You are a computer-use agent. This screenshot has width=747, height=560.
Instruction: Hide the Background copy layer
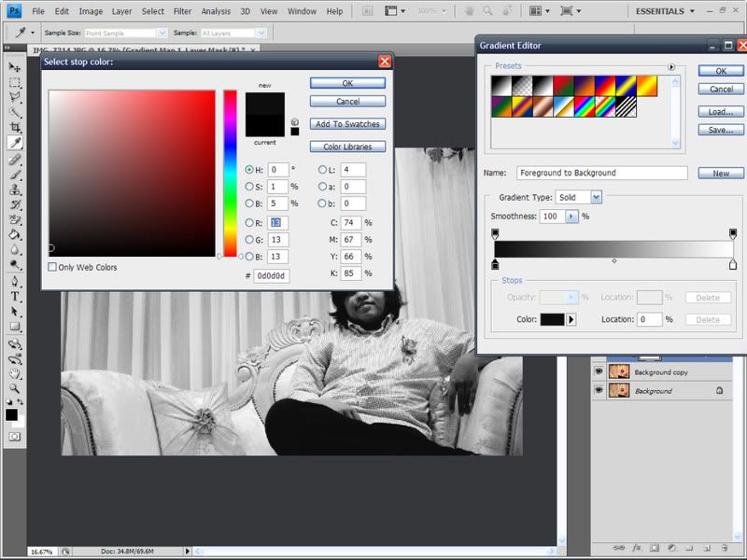click(x=599, y=371)
